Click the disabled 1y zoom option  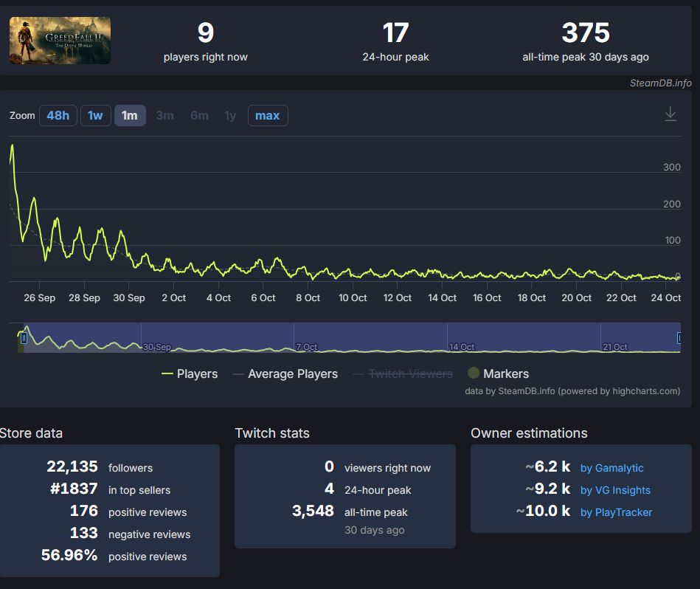(x=230, y=116)
